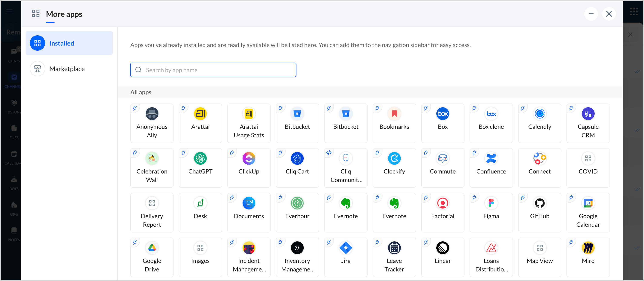Open the card labeled only Arattai
This screenshot has height=281, width=644.
point(200,123)
